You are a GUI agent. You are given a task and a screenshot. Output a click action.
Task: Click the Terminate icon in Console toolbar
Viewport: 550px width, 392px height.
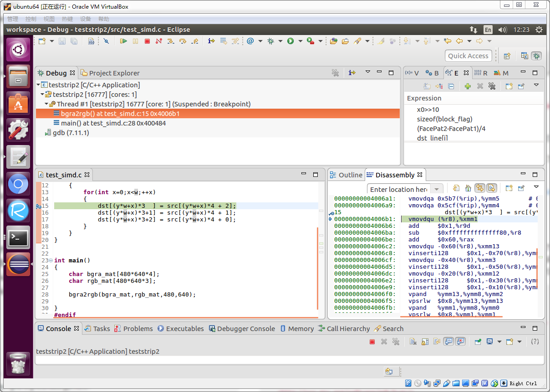(372, 342)
